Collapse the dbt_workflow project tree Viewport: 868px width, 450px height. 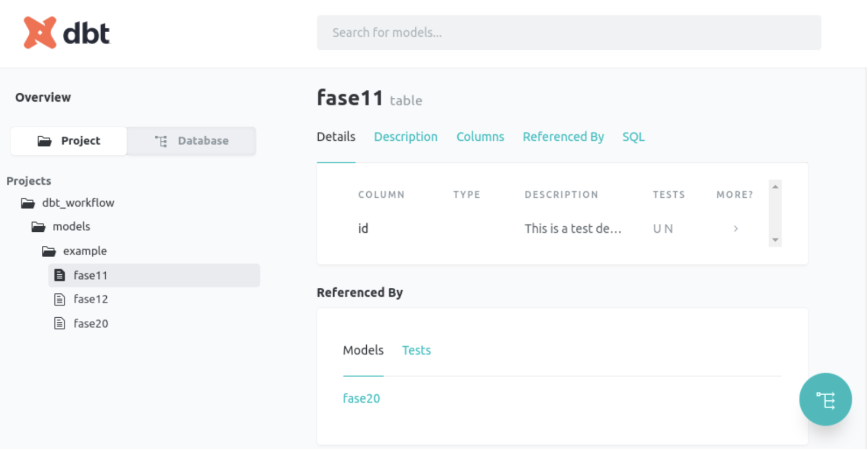[68, 203]
